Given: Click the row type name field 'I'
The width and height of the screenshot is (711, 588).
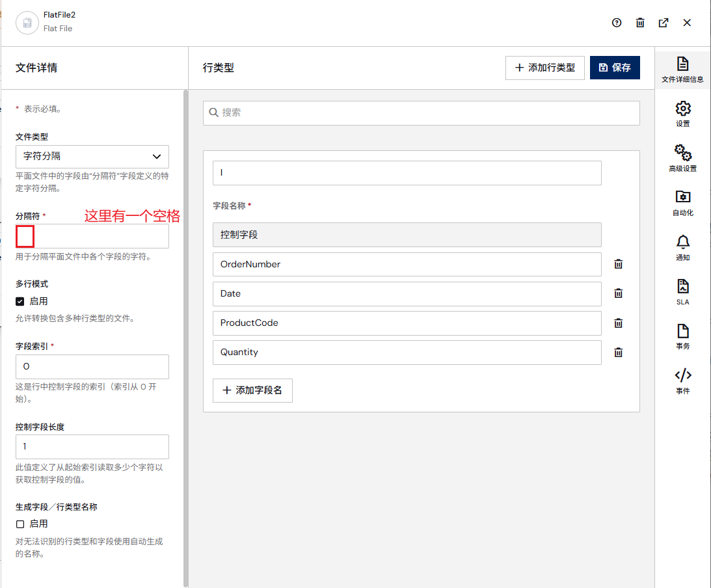Looking at the screenshot, I should pyautogui.click(x=407, y=173).
